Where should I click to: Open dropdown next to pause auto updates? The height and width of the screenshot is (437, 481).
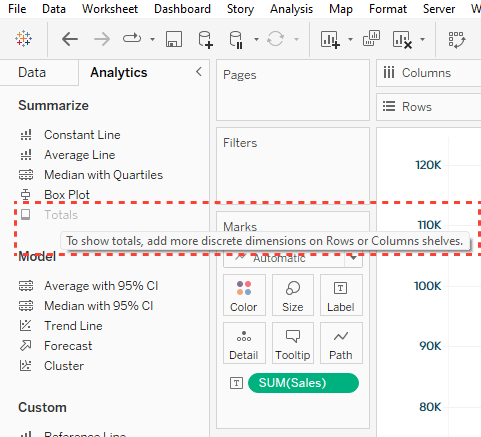pos(256,39)
